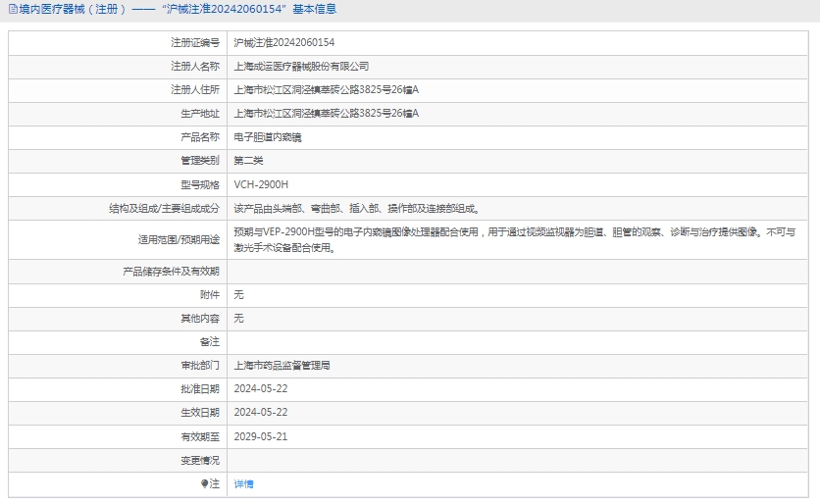Image resolution: width=820 pixels, height=504 pixels.
Task: Click the empty 备注 remarks cell
Action: pos(520,341)
